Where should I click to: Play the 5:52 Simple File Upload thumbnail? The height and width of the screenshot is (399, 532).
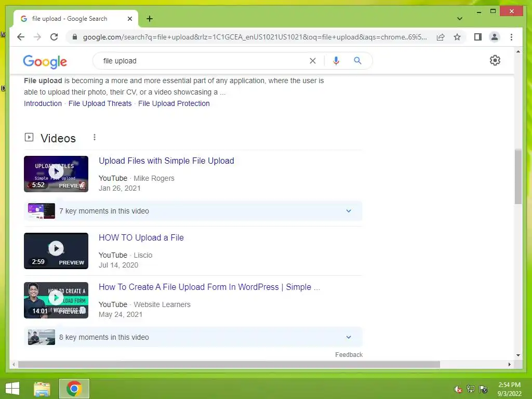tap(56, 174)
